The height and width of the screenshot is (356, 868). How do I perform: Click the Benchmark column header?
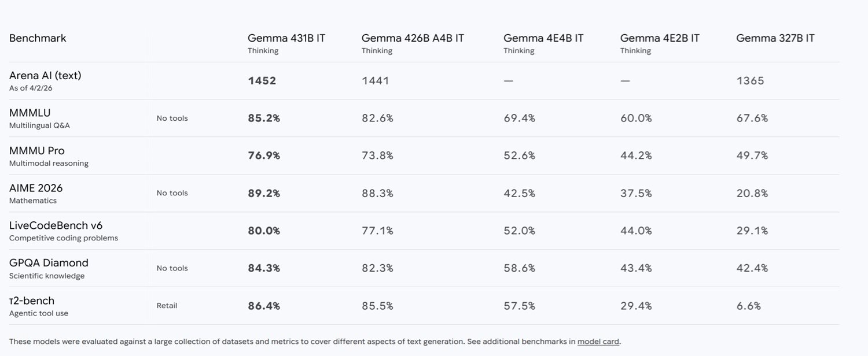click(38, 38)
